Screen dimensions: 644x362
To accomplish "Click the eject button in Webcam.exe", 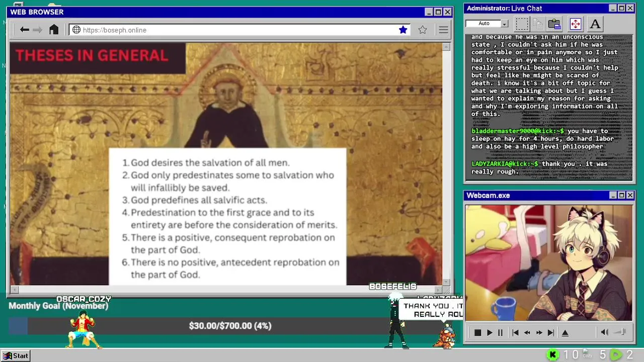I will pos(565,333).
